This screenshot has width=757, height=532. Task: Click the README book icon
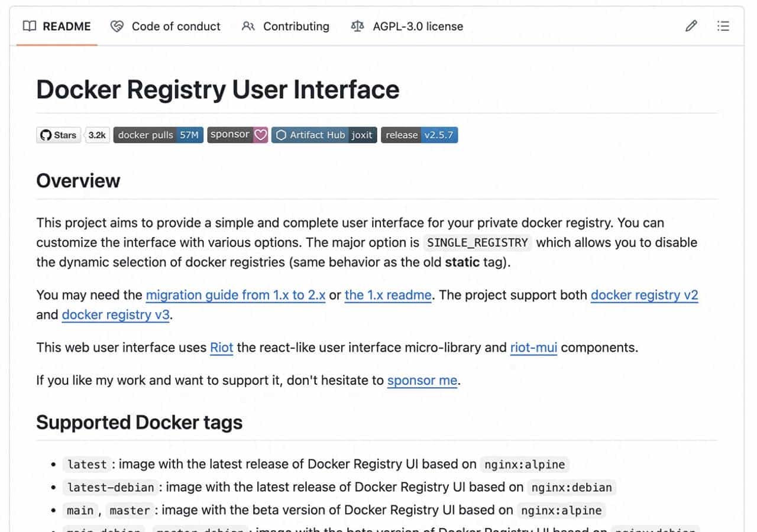[x=30, y=26]
